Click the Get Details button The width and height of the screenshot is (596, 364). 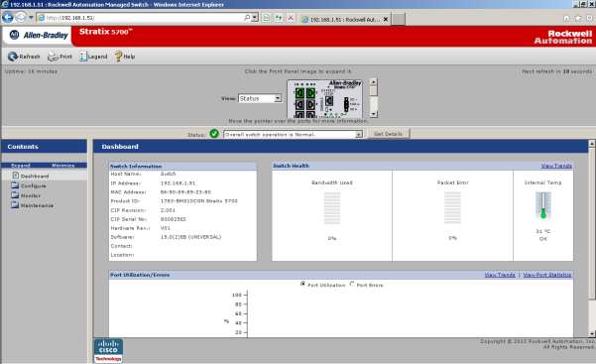click(388, 134)
